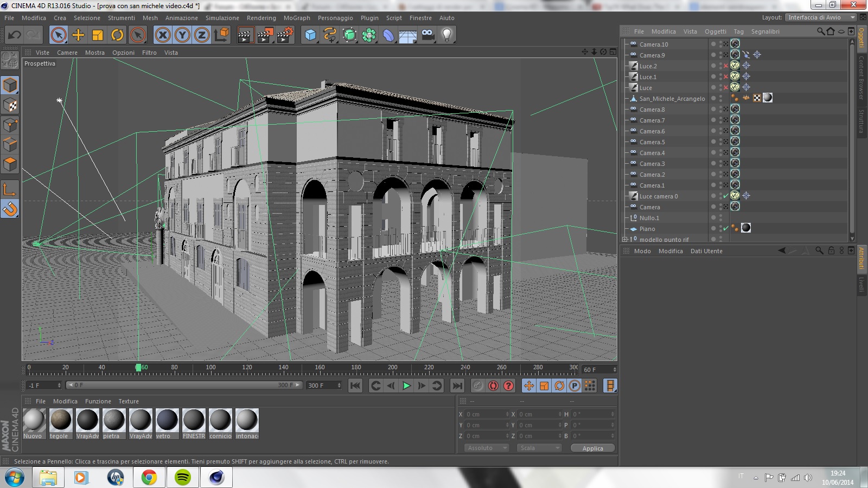
Task: Toggle Y axis lock
Action: point(182,35)
